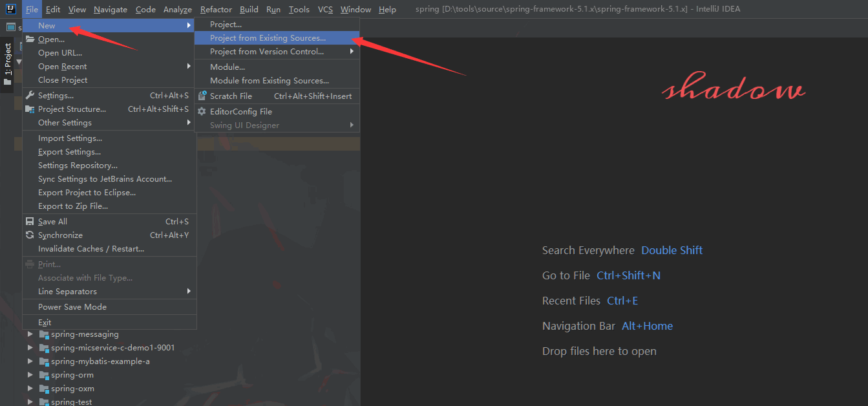Image resolution: width=868 pixels, height=406 pixels.
Task: Select Open URL... menu entry
Action: pos(109,53)
